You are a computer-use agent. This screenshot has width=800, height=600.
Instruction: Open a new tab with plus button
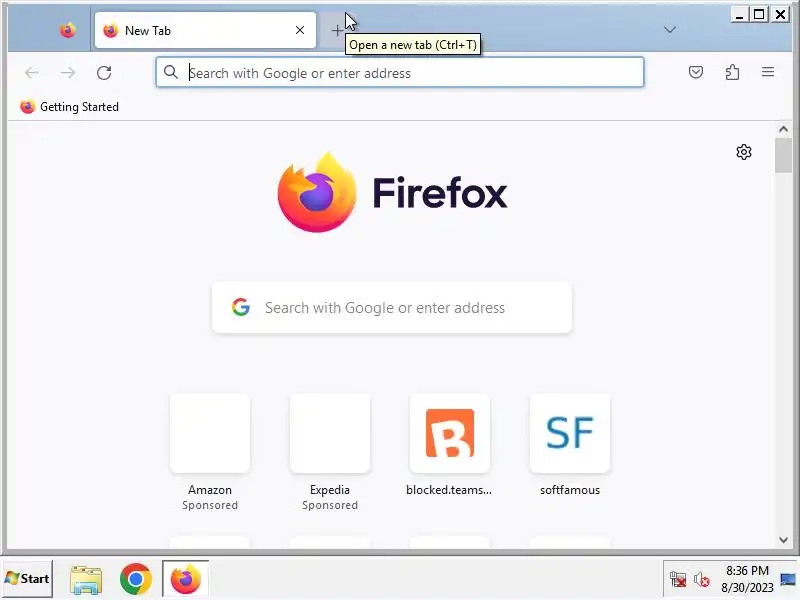pyautogui.click(x=337, y=31)
